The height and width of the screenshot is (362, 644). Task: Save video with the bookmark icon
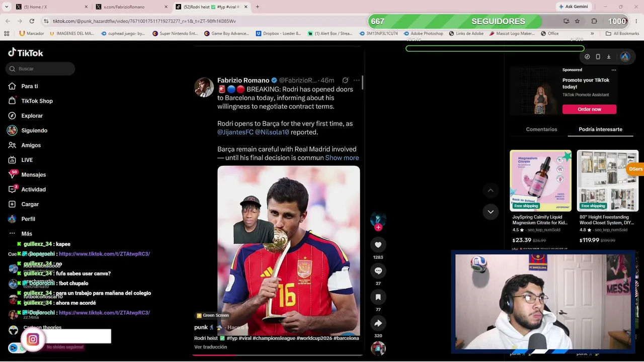(378, 297)
